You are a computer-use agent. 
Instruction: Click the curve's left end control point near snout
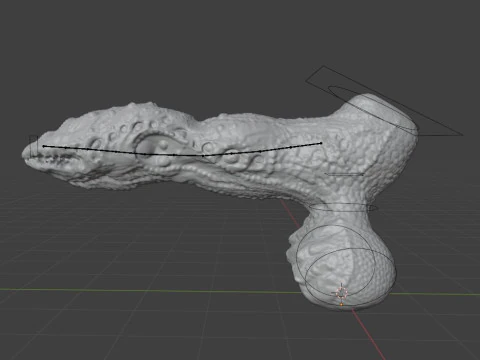pos(44,146)
